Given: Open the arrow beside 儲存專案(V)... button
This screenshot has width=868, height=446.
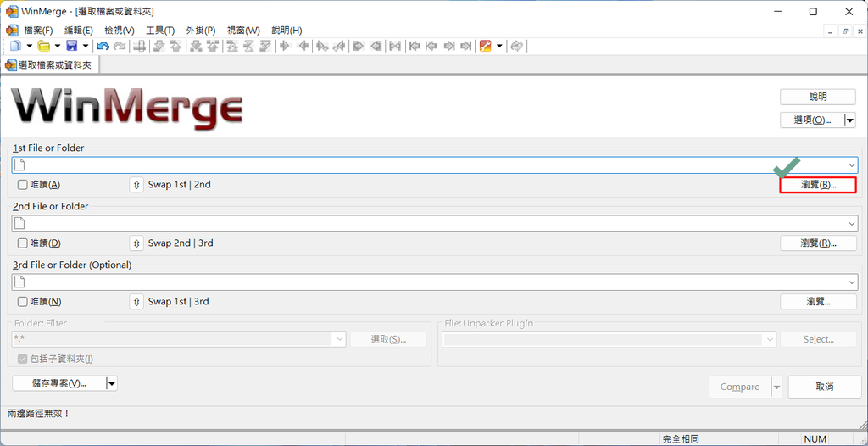Looking at the screenshot, I should pyautogui.click(x=112, y=383).
